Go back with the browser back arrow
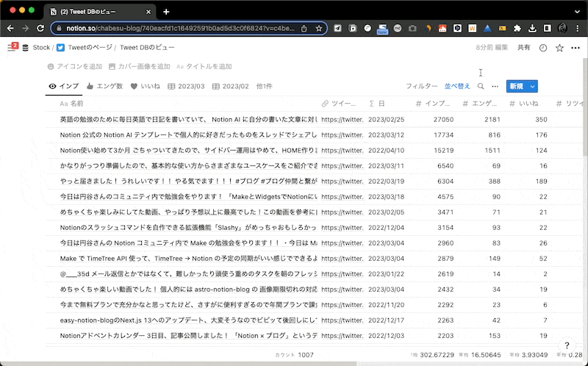Screen dimensions: 588x366 (10, 29)
